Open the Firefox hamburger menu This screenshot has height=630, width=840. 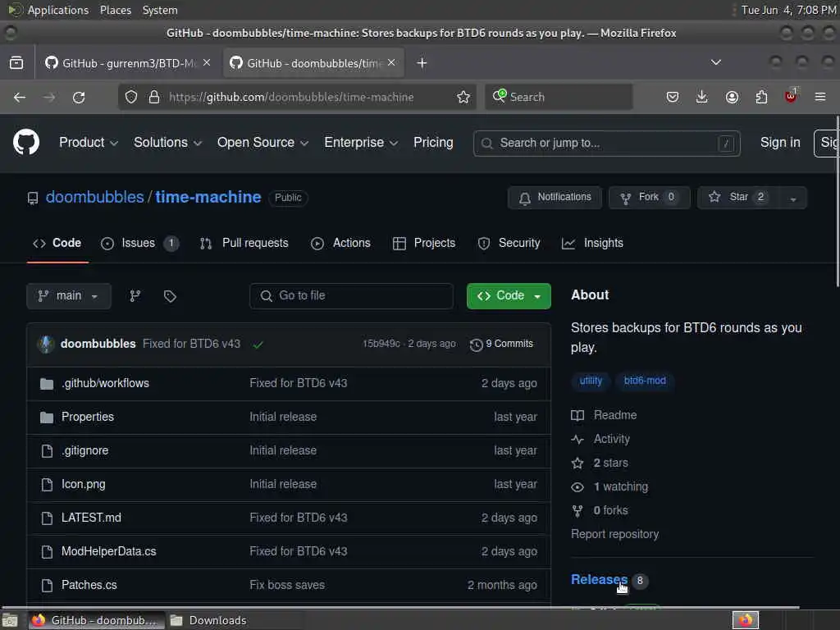coord(820,97)
